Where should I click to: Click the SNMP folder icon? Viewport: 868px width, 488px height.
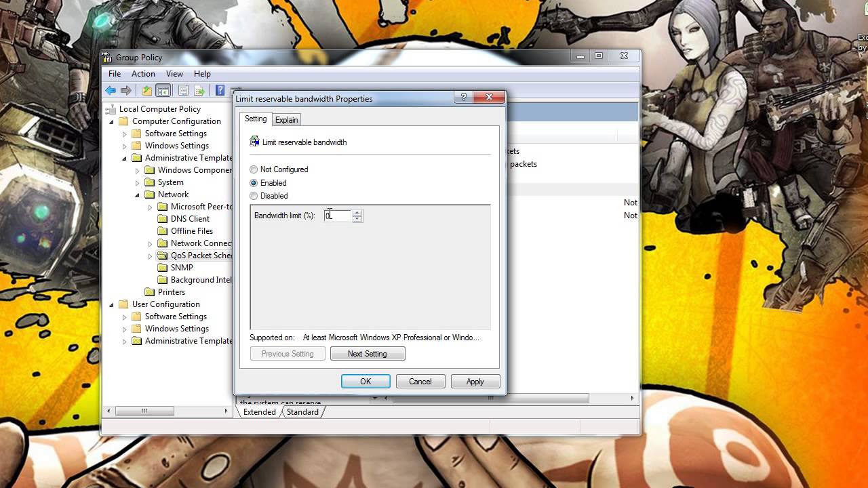(x=162, y=268)
